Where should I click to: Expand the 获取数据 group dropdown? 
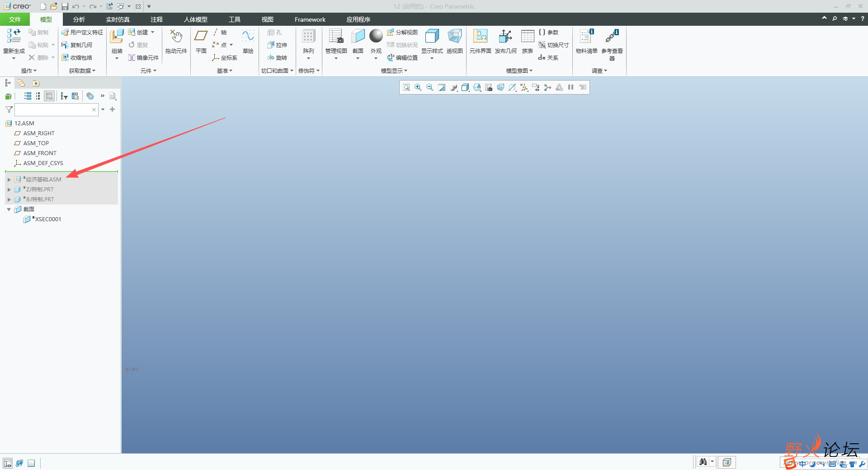[x=82, y=71]
